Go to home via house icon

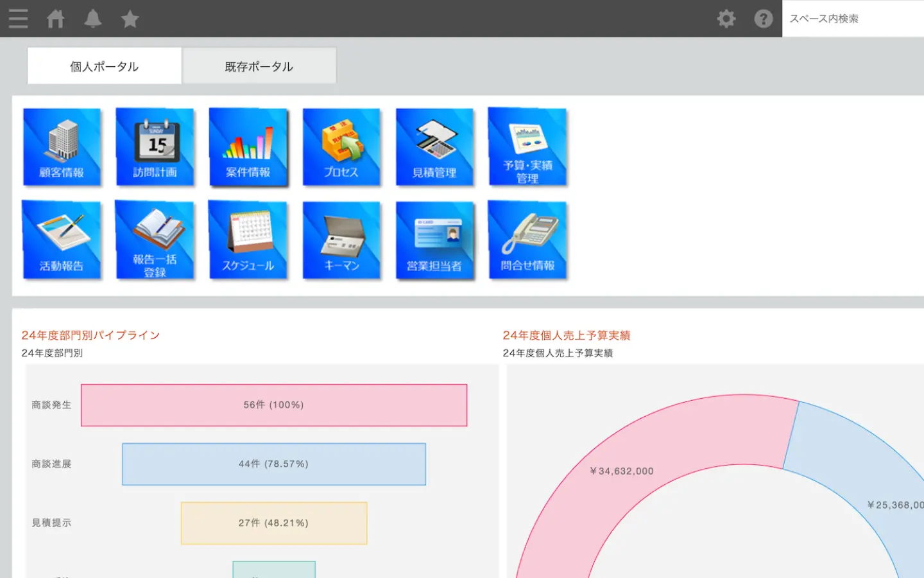pos(56,19)
